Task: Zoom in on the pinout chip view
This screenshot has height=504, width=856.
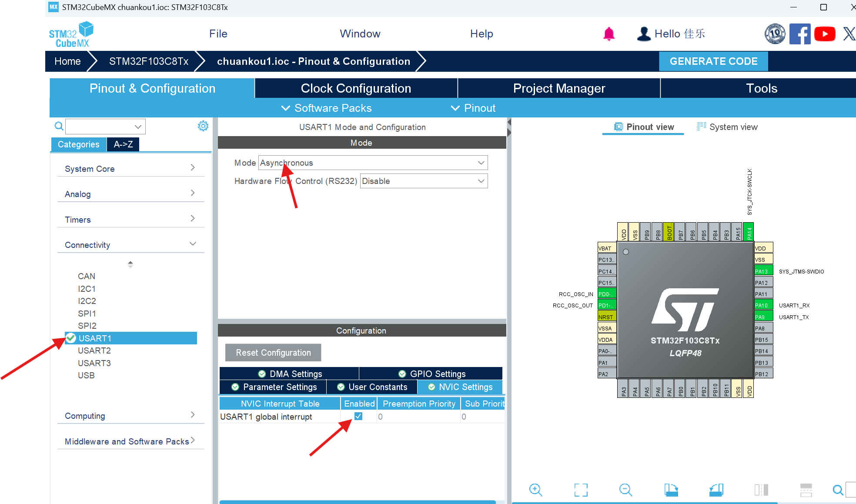Action: [535, 490]
